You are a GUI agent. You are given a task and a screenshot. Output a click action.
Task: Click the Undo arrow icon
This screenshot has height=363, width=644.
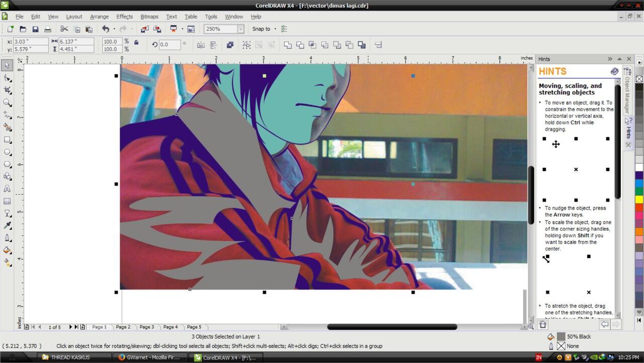(105, 29)
